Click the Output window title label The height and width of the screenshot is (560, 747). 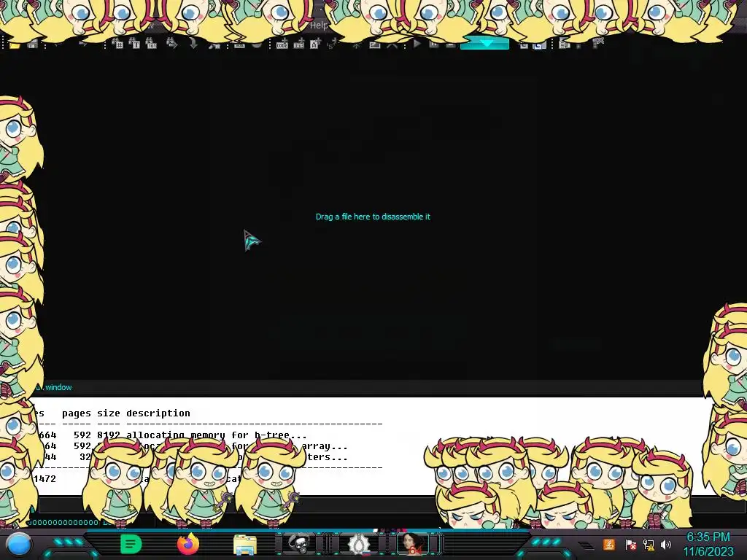(53, 387)
